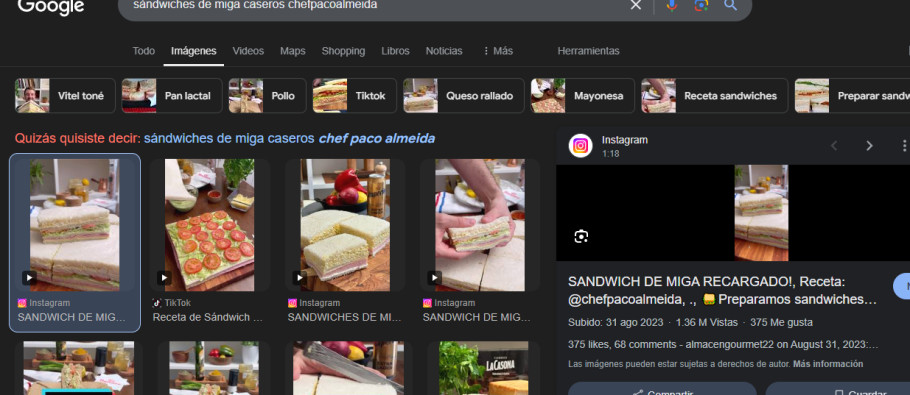The image size is (910, 395).
Task: Open the Libros tab
Action: (395, 51)
